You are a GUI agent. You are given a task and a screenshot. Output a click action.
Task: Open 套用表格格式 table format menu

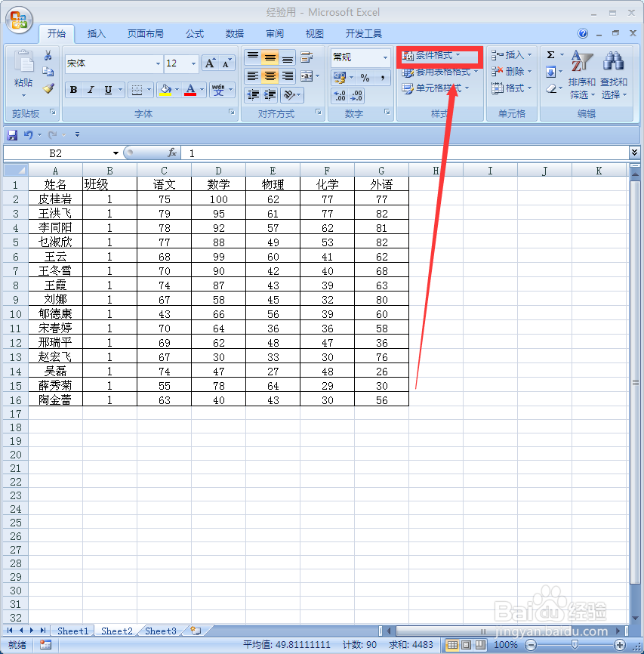[x=439, y=72]
